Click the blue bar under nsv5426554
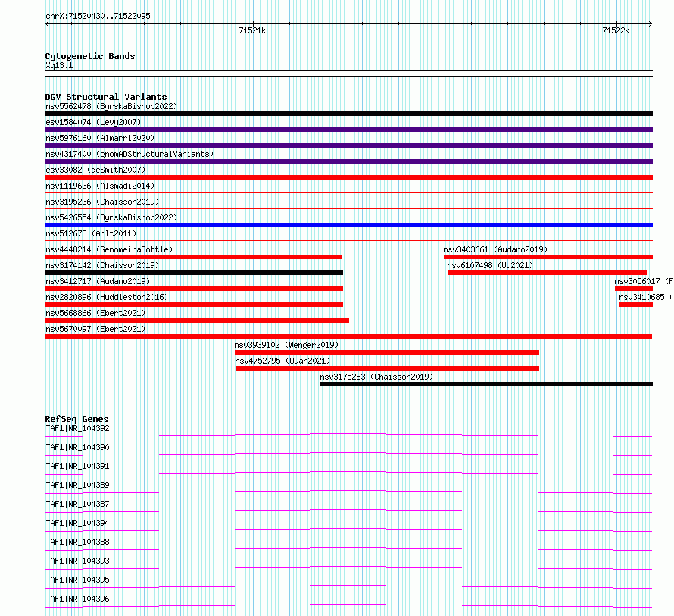674x616 pixels. click(x=348, y=225)
